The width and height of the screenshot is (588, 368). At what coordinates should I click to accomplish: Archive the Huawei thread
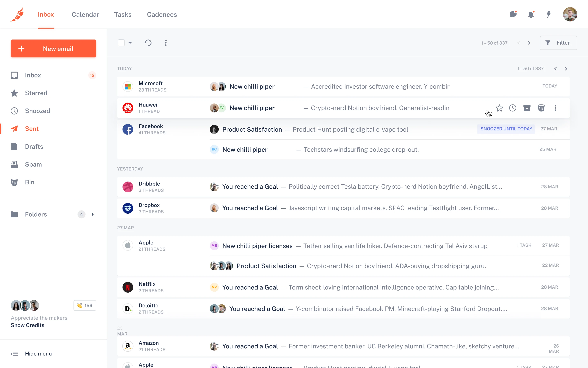[527, 108]
